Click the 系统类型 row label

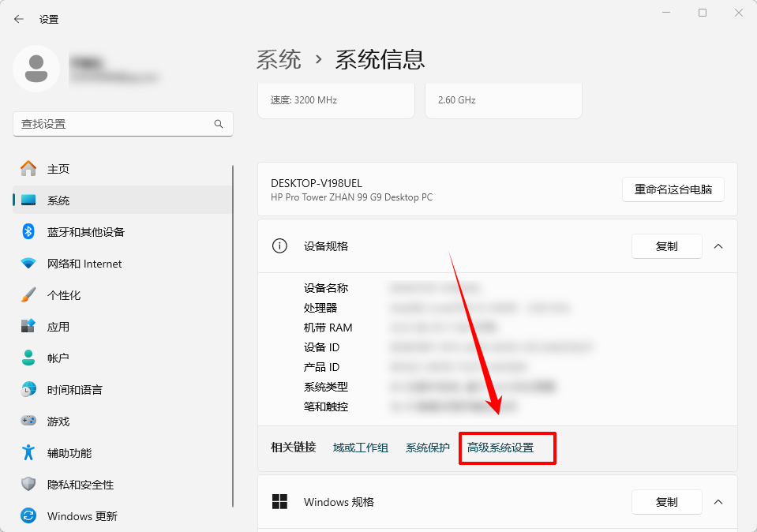[x=326, y=388]
